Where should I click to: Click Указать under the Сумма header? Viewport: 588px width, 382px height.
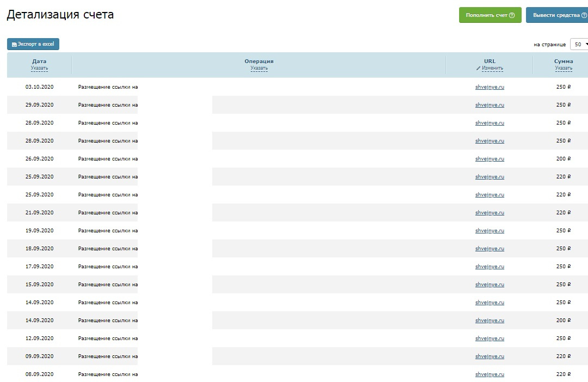point(564,69)
